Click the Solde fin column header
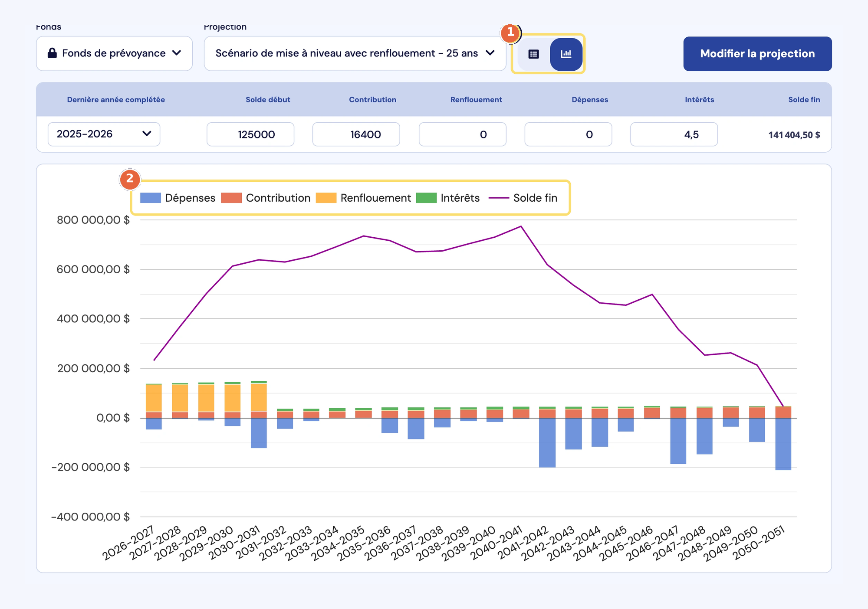 tap(804, 99)
